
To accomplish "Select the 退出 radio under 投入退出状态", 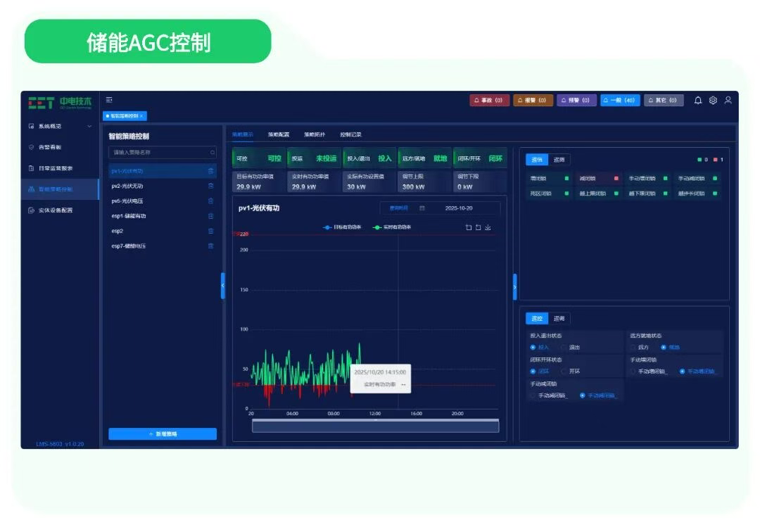I will pos(564,348).
